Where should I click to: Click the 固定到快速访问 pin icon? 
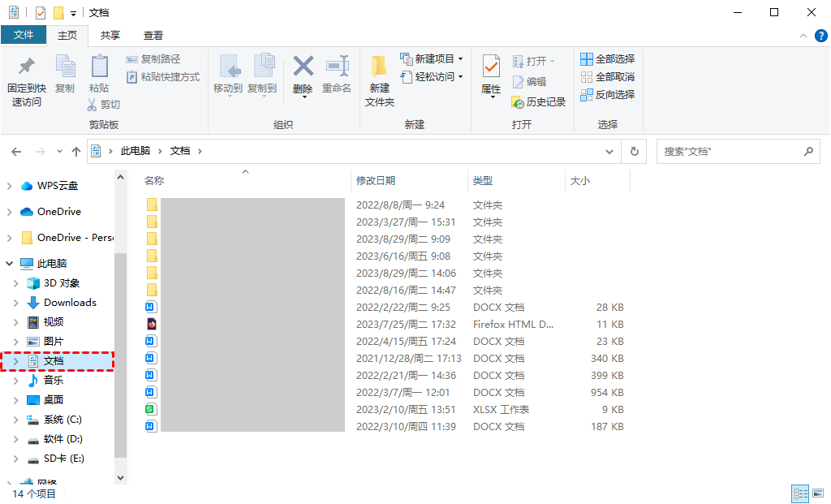pyautogui.click(x=27, y=67)
